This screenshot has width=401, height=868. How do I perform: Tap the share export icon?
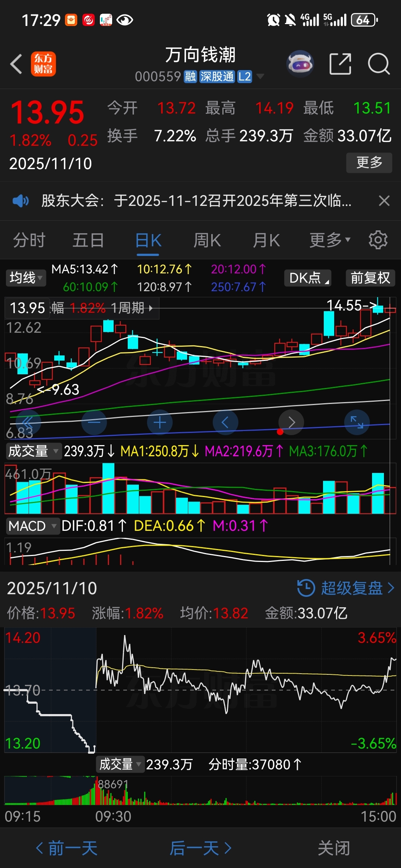coord(340,64)
